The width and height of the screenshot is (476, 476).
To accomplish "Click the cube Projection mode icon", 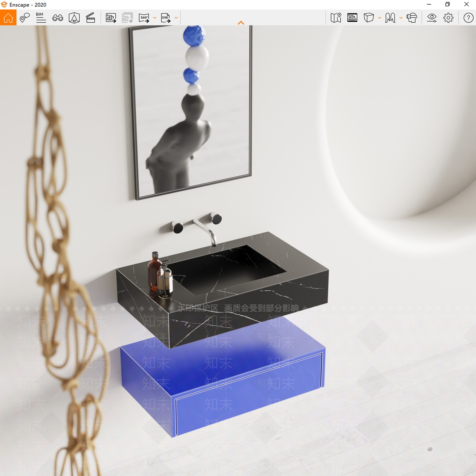I will pyautogui.click(x=369, y=18).
